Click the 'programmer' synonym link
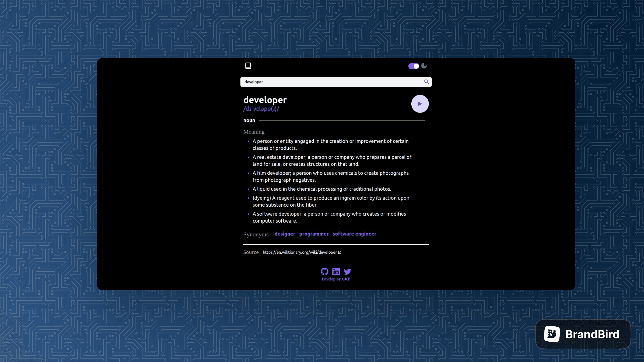 (314, 234)
